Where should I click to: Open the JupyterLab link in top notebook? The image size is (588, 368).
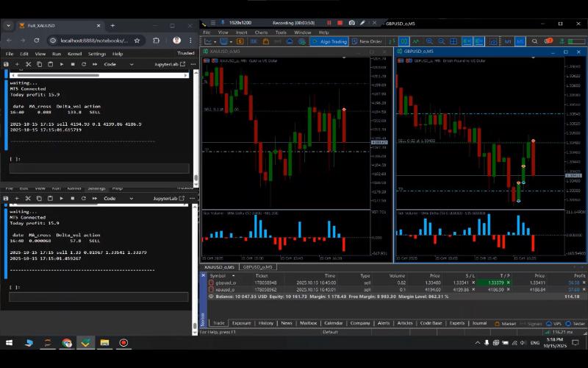(x=170, y=64)
